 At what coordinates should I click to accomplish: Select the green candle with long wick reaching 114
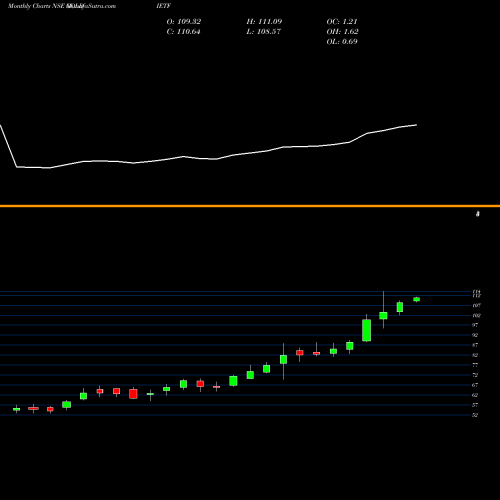click(383, 316)
